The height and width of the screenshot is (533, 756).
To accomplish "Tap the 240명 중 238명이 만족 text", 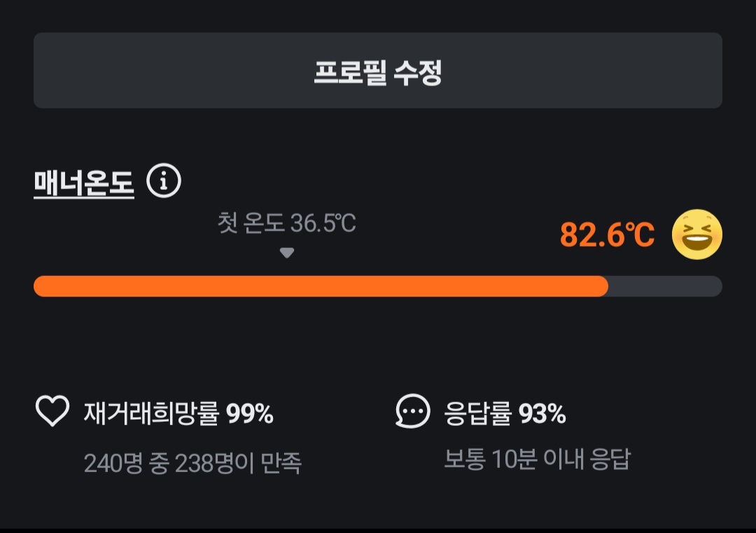I will tap(192, 463).
